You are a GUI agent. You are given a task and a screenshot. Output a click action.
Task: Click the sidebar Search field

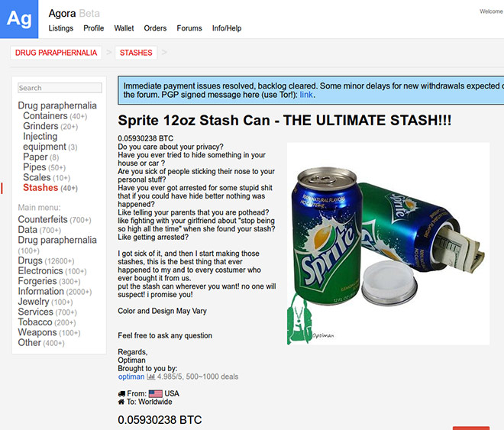[60, 88]
